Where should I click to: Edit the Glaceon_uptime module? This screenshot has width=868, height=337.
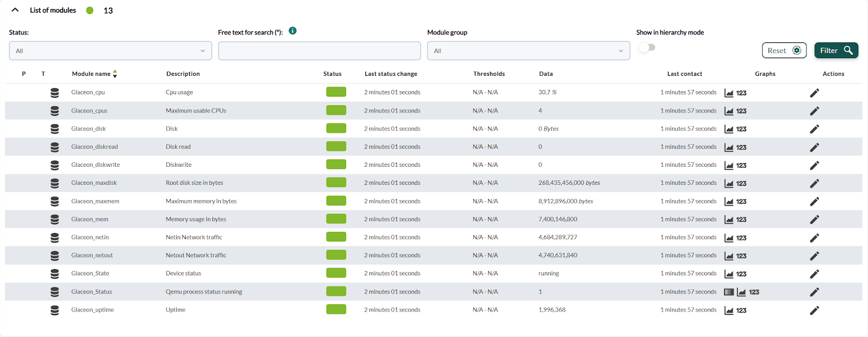point(814,310)
